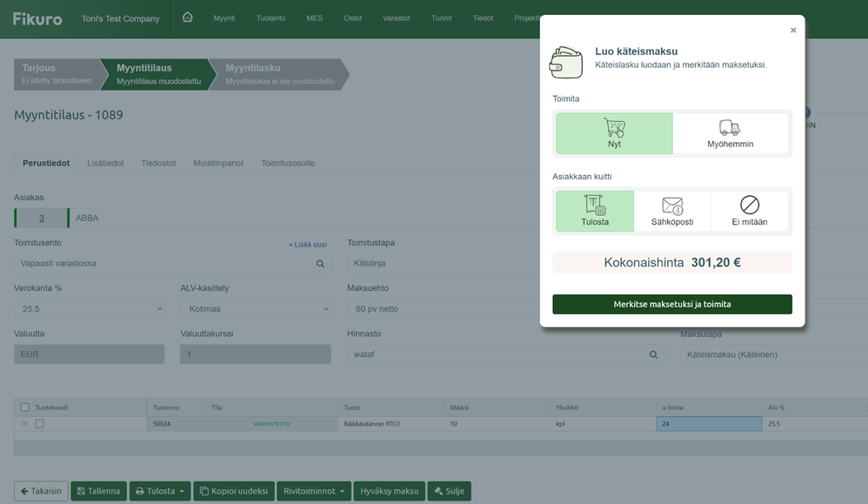Click the a-hinta cell with value 24
868x504 pixels.
(709, 424)
